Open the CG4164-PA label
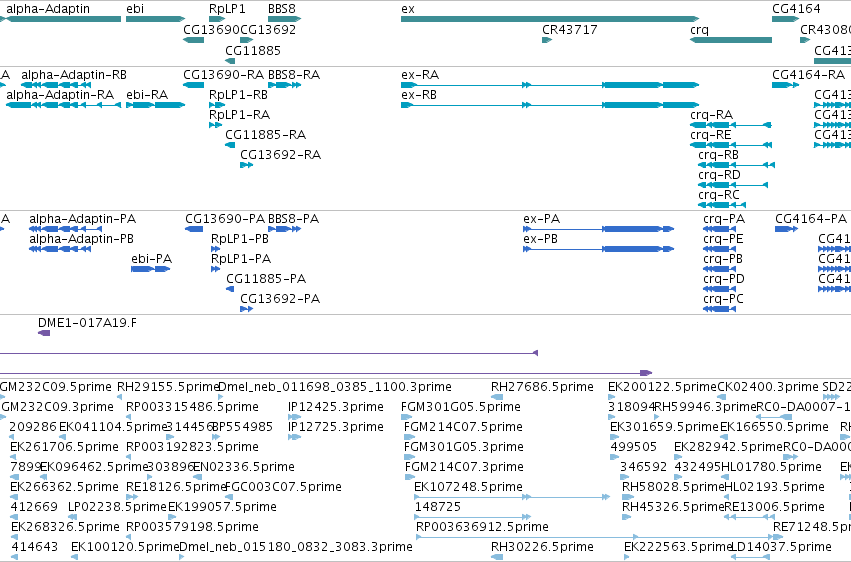 click(811, 219)
